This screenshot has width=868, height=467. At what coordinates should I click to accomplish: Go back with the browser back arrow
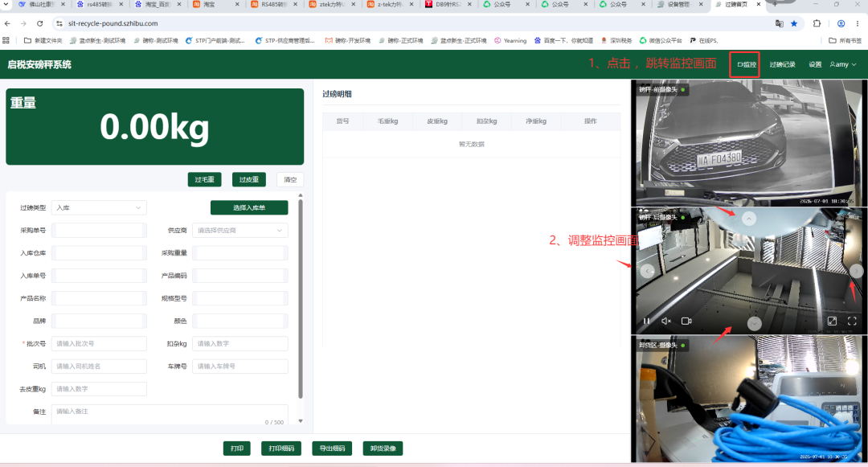pyautogui.click(x=7, y=23)
